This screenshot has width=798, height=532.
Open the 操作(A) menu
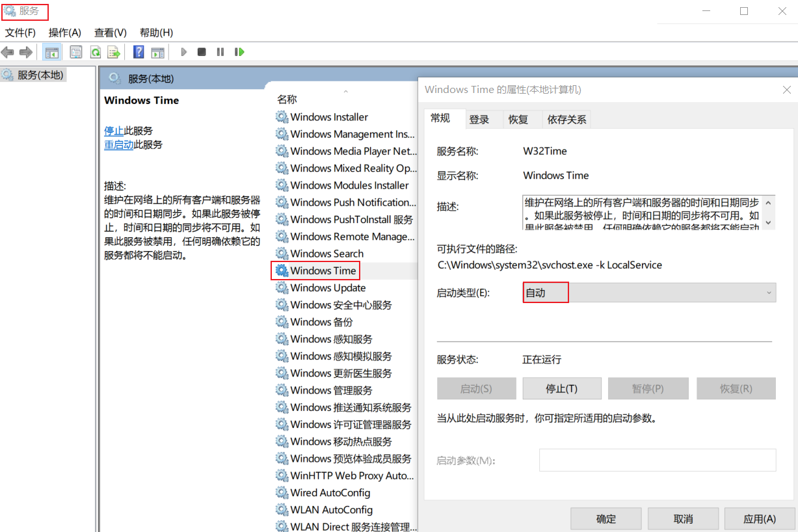64,32
